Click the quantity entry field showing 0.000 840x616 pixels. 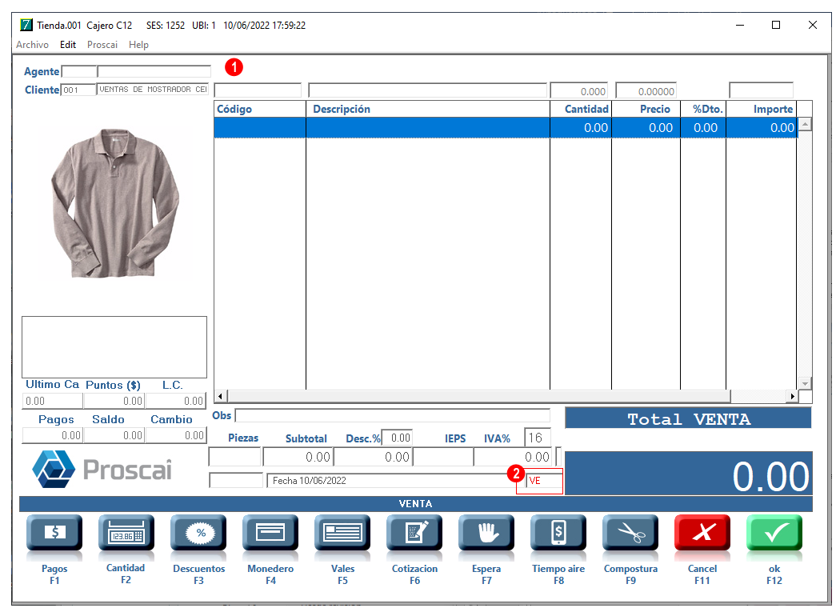click(x=579, y=90)
